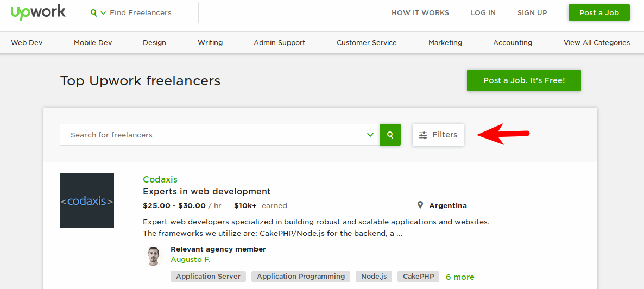Select the Design category

click(x=154, y=42)
